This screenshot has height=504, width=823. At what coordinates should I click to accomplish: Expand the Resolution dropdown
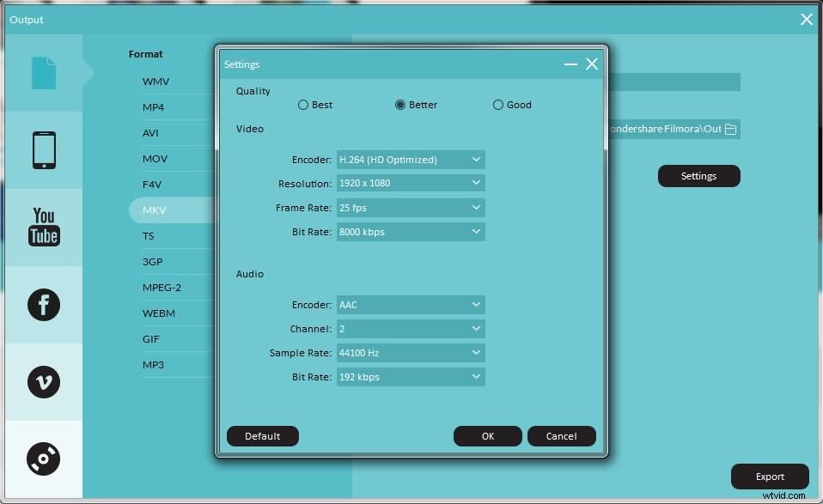411,182
